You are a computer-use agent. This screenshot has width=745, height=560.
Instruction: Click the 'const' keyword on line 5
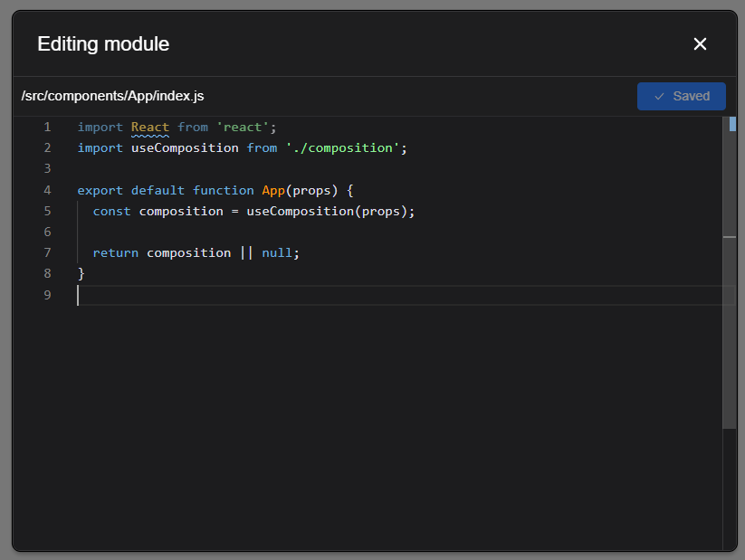(x=111, y=212)
